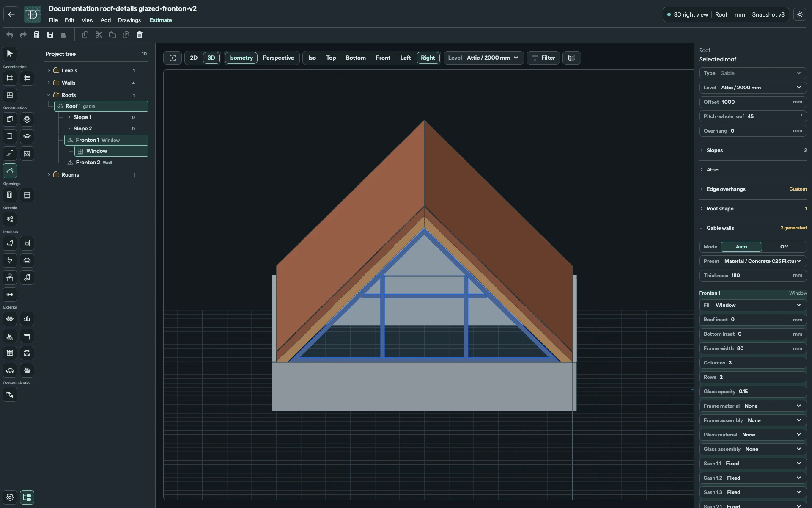Screen dimensions: 812x508
Task: Open the Frame material dropdown
Action: 752,406
